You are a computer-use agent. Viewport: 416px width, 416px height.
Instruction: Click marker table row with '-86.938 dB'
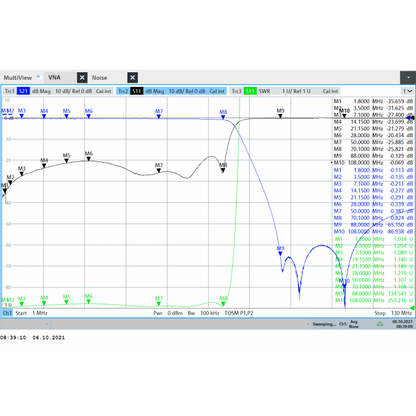point(373,231)
